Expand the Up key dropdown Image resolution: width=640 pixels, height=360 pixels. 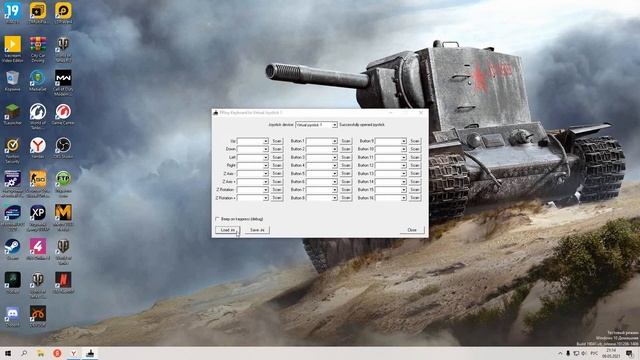tap(253, 141)
